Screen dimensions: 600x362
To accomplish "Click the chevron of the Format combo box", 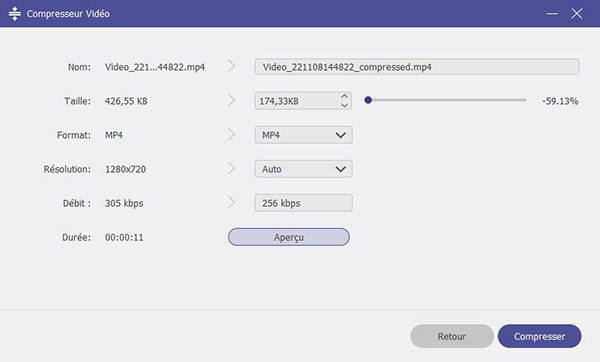I will click(341, 135).
